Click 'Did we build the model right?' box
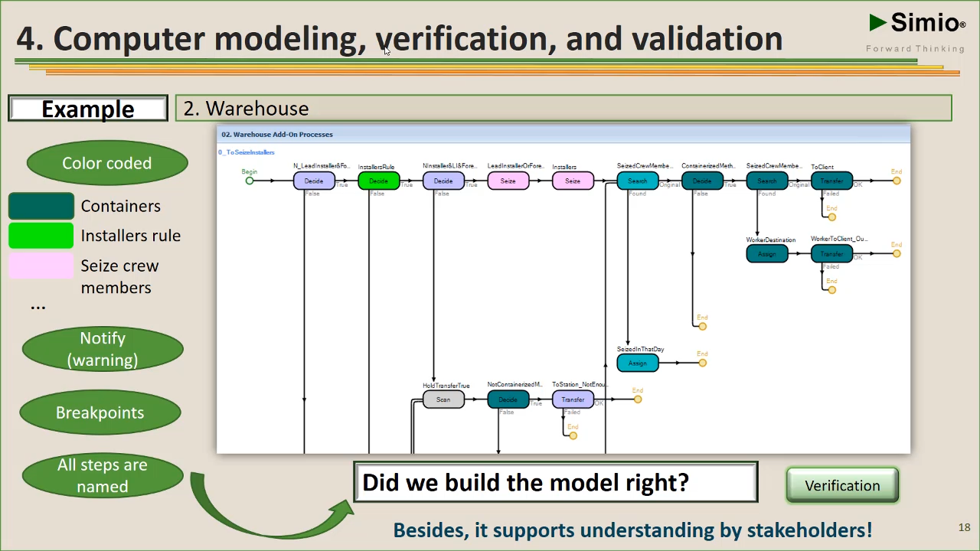The width and height of the screenshot is (980, 551). pos(556,482)
